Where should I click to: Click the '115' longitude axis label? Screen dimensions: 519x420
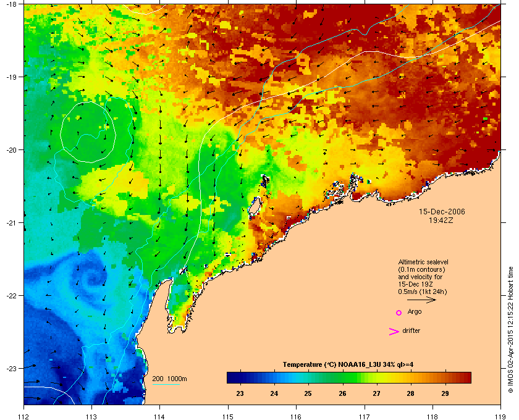coord(228,416)
